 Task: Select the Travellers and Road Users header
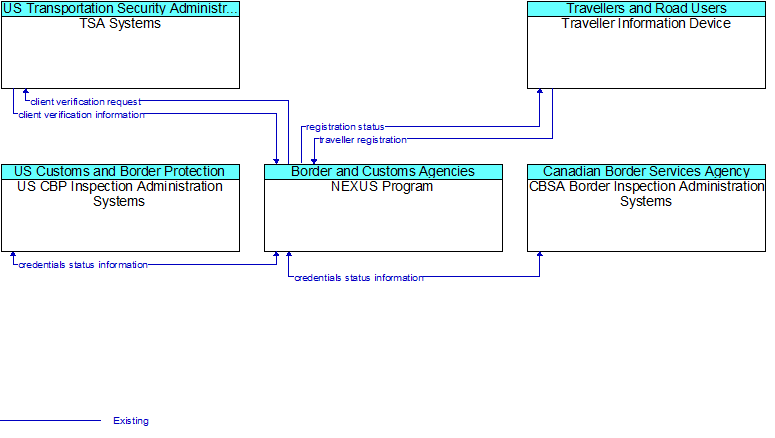coord(646,9)
